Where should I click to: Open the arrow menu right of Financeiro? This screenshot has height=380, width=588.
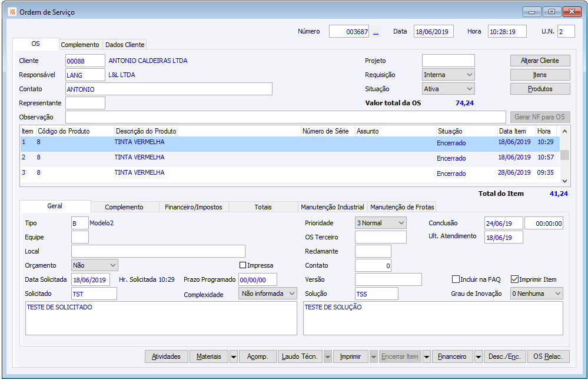(x=478, y=356)
